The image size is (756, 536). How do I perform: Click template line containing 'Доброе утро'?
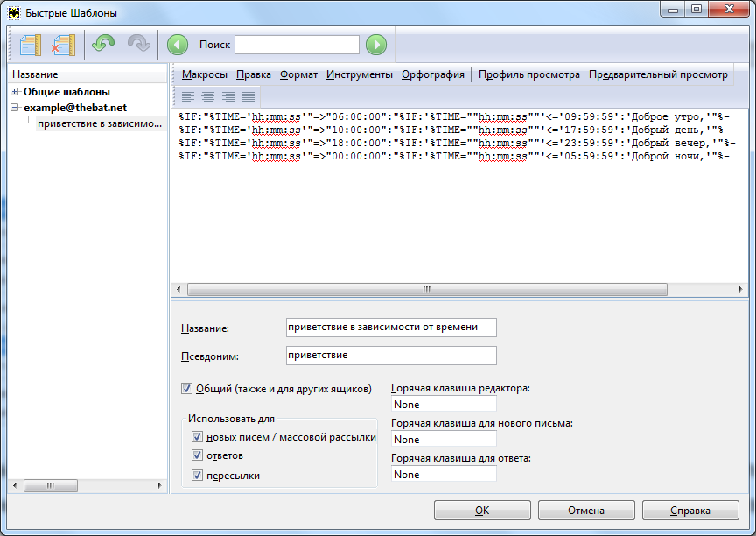[x=454, y=116]
